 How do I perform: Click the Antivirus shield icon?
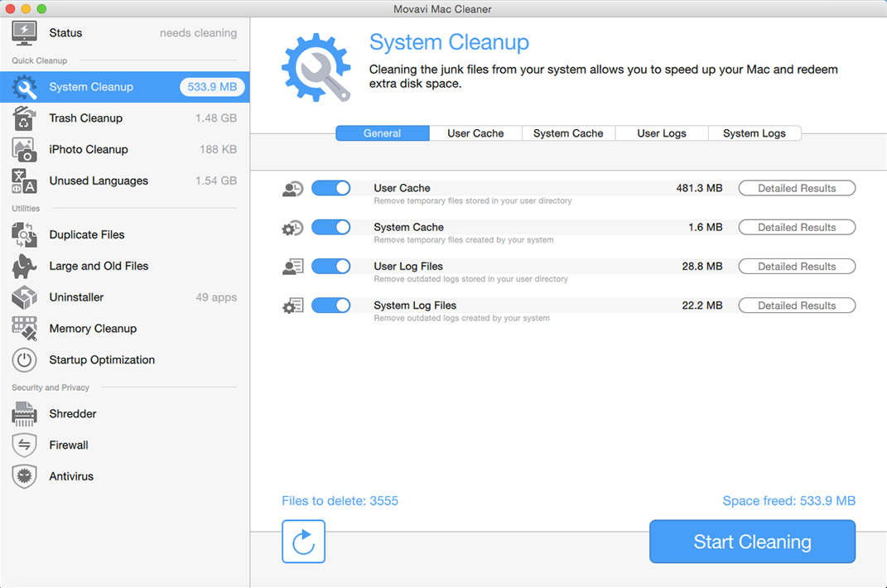pyautogui.click(x=24, y=476)
